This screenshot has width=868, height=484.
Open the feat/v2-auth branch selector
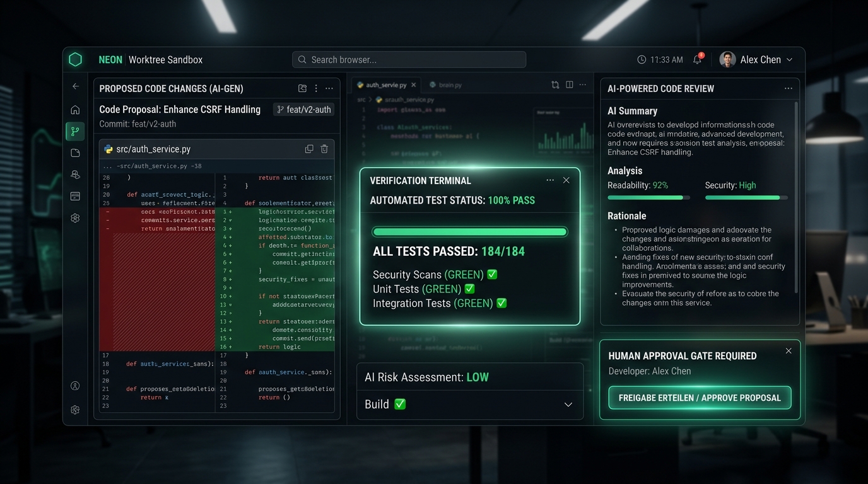(304, 109)
